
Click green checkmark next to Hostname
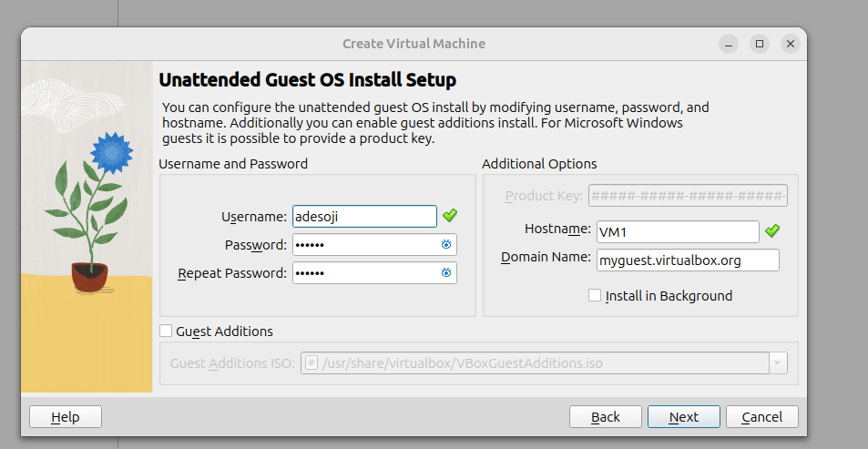[772, 230]
